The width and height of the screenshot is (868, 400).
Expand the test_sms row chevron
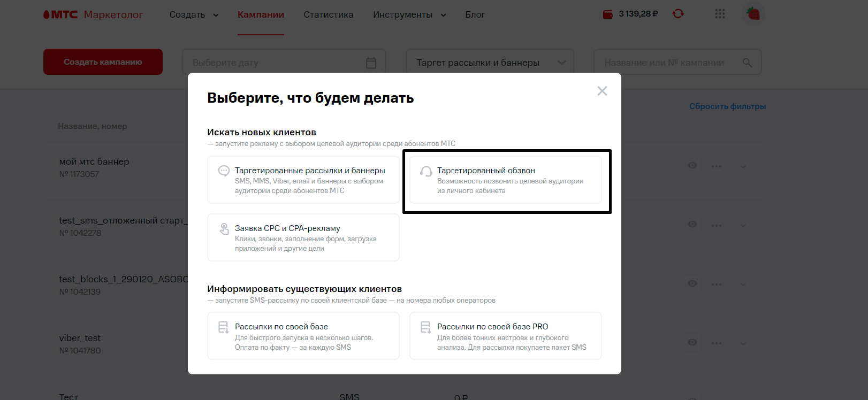743,225
